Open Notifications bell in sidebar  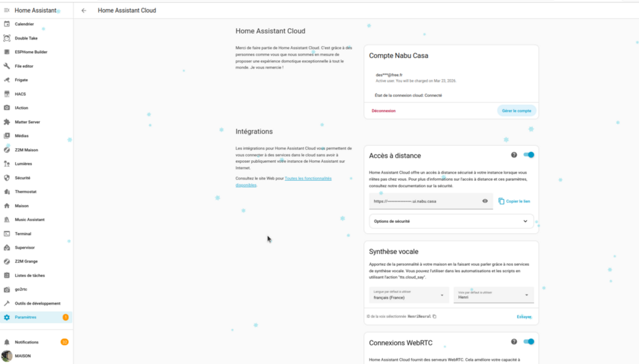(x=6, y=342)
